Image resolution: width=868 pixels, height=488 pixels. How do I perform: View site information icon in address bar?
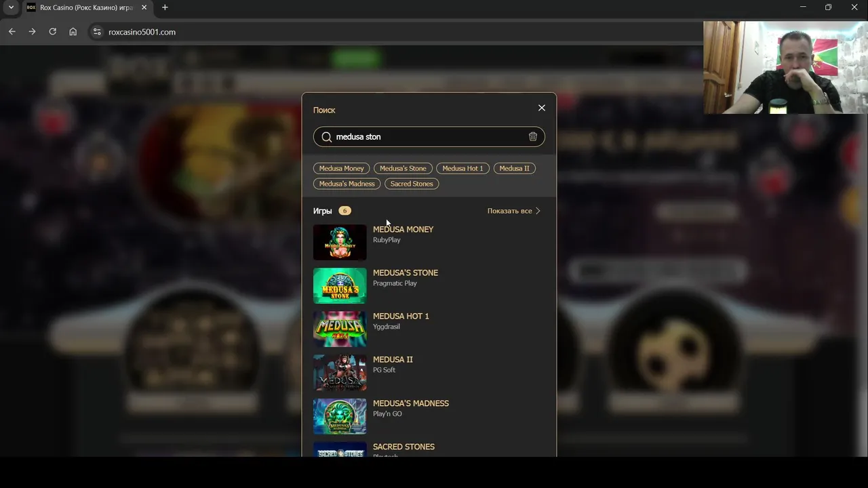tap(97, 32)
